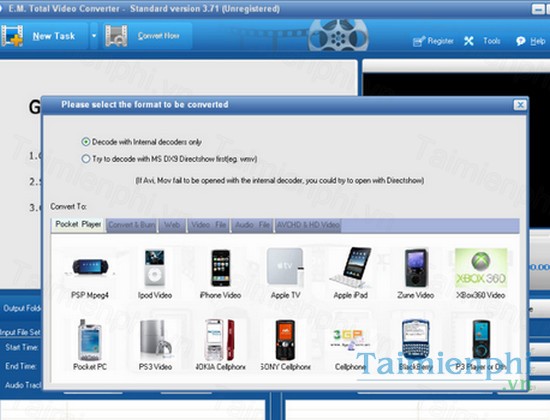Click the Help speech bubble icon
The image size is (550, 420).
pos(521,41)
